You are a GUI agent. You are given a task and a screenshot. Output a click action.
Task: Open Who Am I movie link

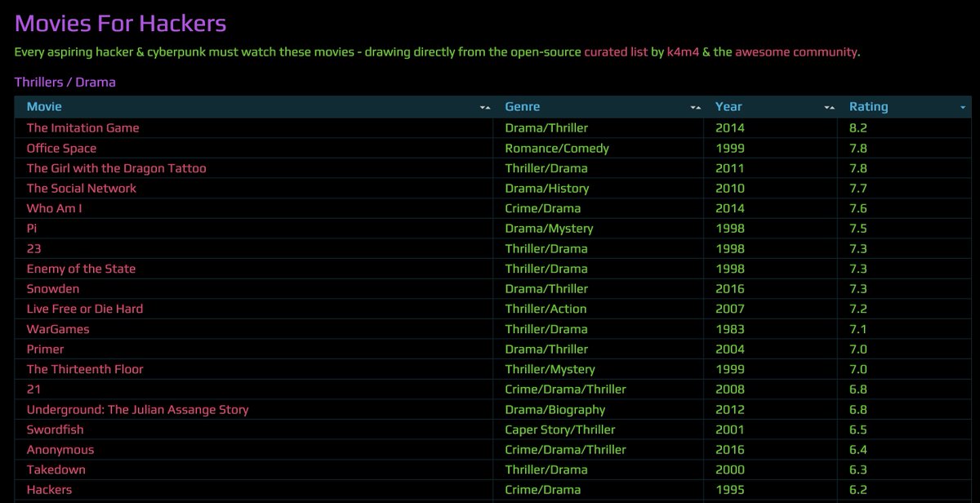[54, 208]
